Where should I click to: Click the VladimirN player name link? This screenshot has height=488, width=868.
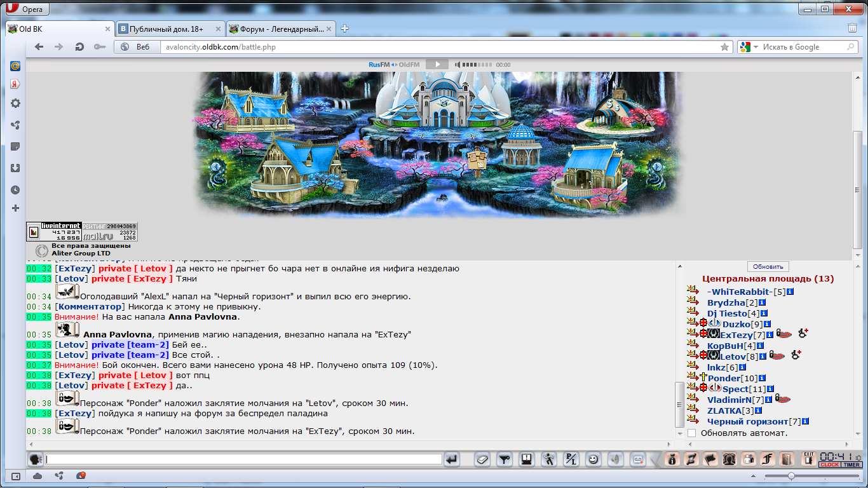tap(729, 400)
